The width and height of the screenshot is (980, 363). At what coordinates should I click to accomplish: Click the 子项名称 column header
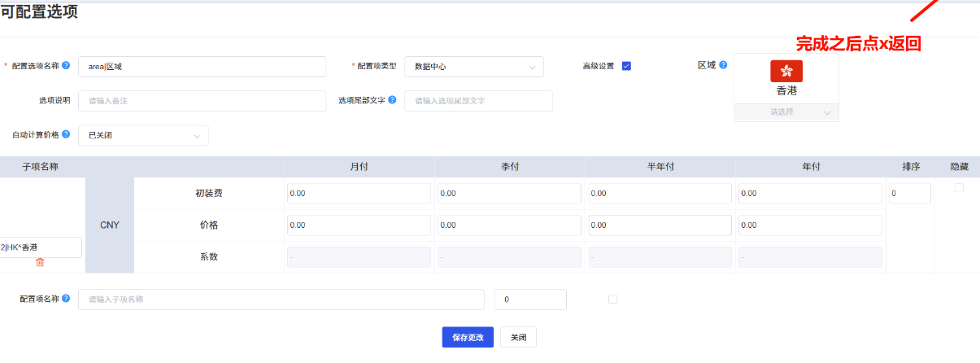click(x=40, y=167)
